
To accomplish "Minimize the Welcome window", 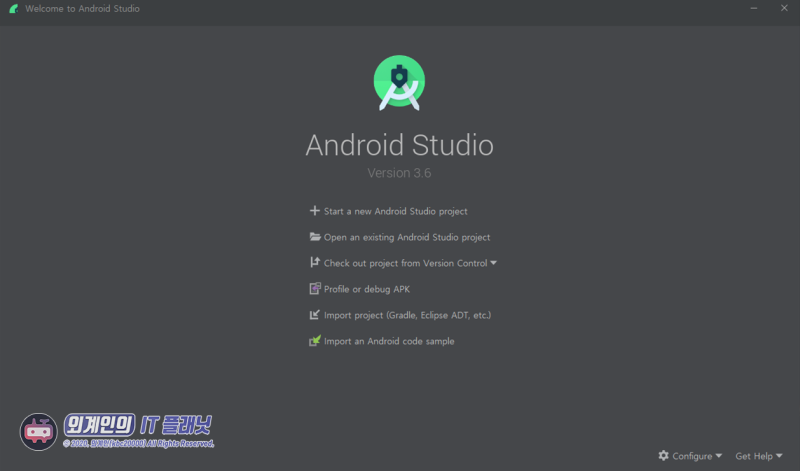I will 754,8.
